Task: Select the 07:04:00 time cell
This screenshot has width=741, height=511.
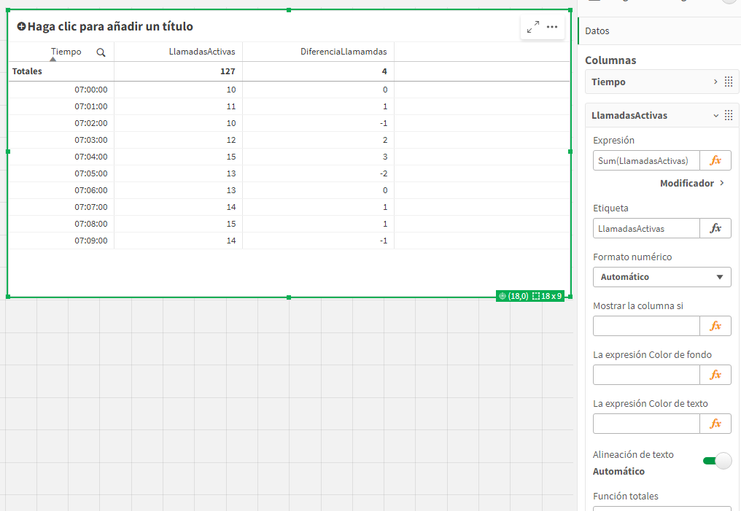Action: 91,157
